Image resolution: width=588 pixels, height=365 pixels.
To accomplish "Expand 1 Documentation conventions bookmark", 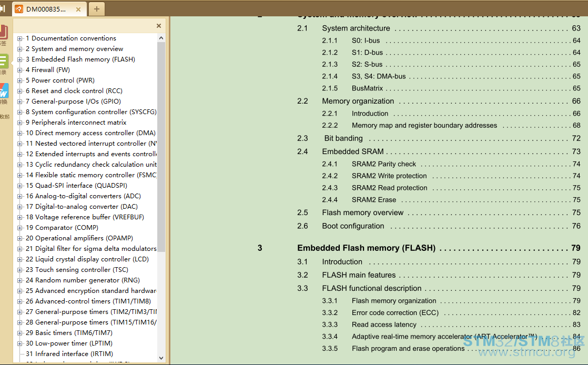I will tap(20, 38).
